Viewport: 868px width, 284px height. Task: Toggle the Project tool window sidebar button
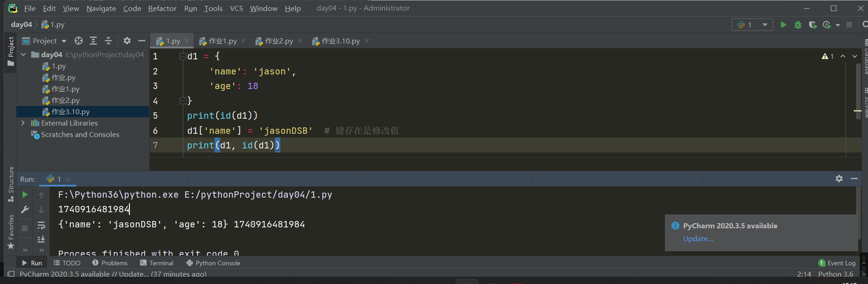pos(11,51)
